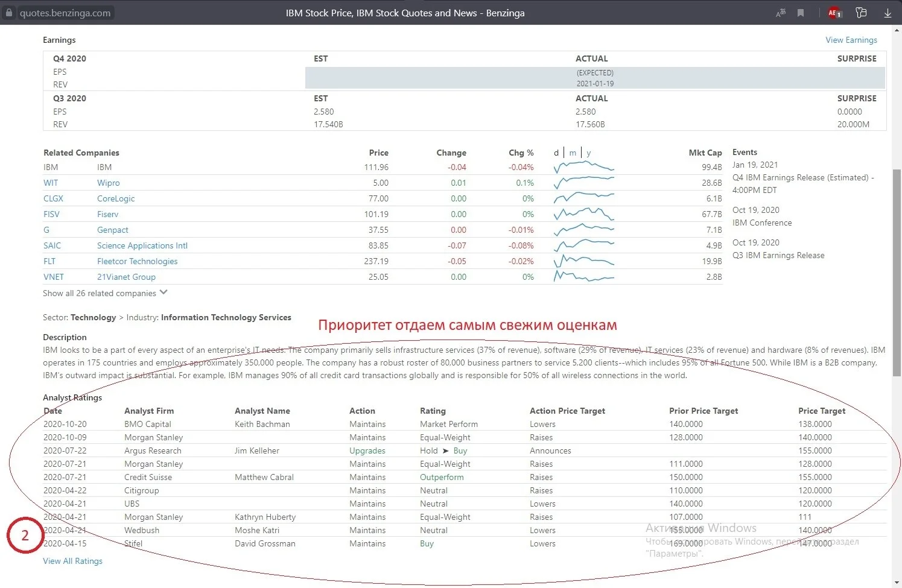Click the 21Vianet Group row sparkline chart
The width and height of the screenshot is (902, 588).
pyautogui.click(x=584, y=276)
